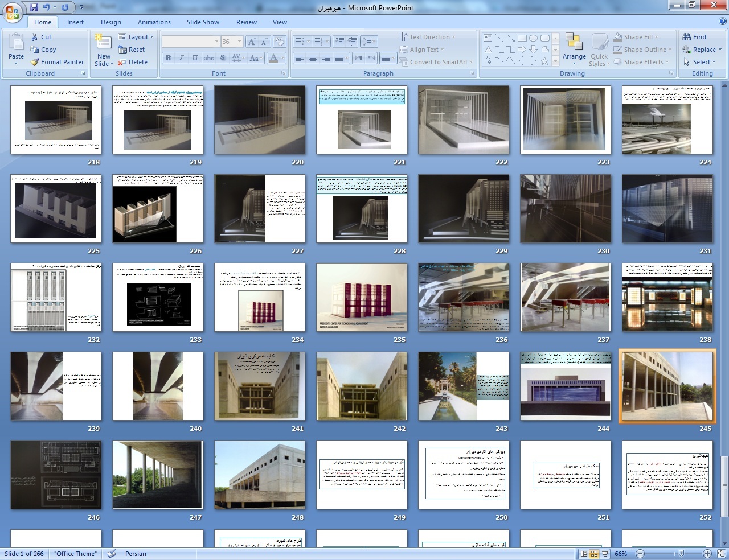The height and width of the screenshot is (560, 729).
Task: Insert a text box shape
Action: pos(488,38)
